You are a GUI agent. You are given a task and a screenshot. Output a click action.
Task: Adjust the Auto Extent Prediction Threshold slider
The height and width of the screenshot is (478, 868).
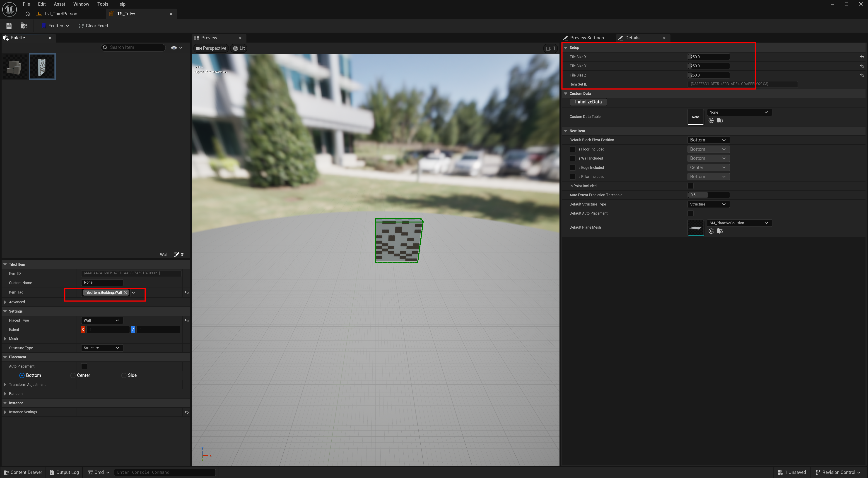coord(708,195)
